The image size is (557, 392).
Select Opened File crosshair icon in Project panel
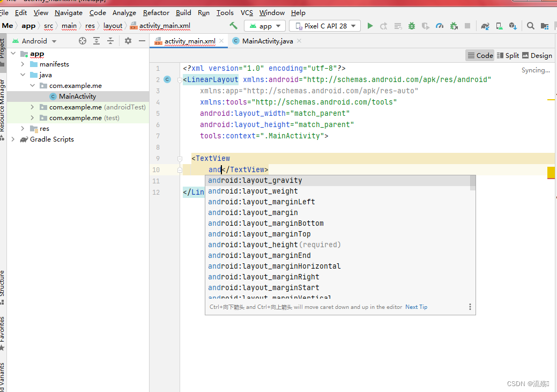pyautogui.click(x=82, y=41)
